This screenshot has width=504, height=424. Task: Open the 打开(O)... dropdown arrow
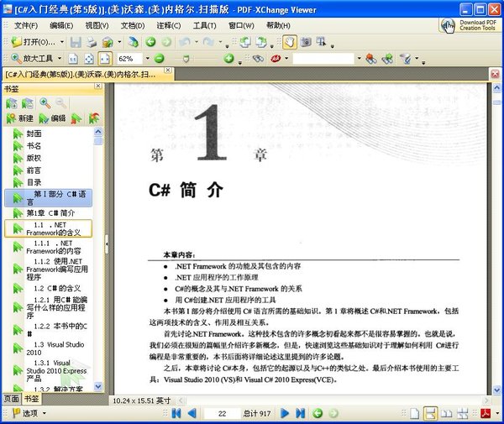click(62, 42)
